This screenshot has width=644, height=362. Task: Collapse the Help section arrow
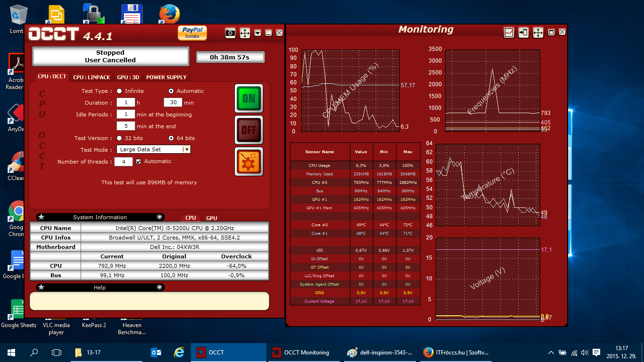point(159,288)
